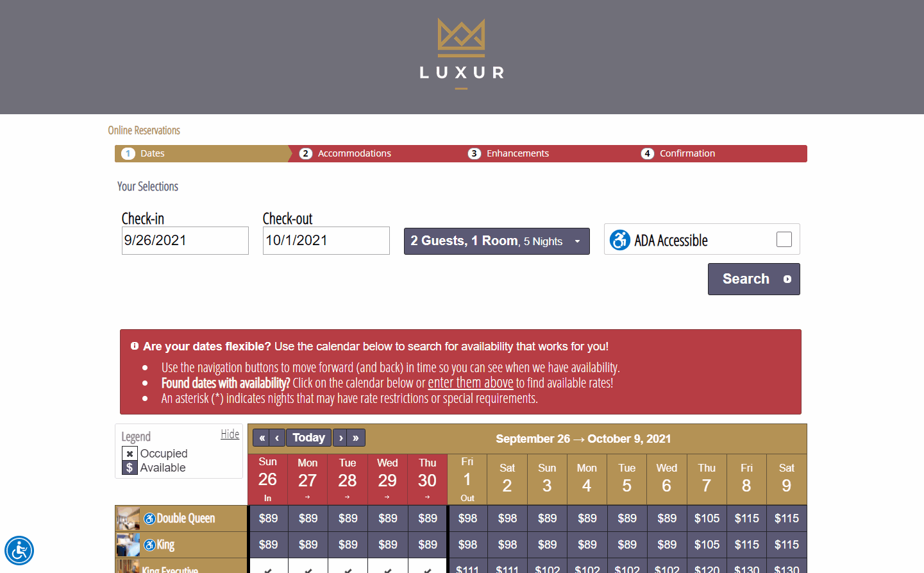This screenshot has width=924, height=573.
Task: Click the Double Queen accessibility icon
Action: click(x=149, y=518)
